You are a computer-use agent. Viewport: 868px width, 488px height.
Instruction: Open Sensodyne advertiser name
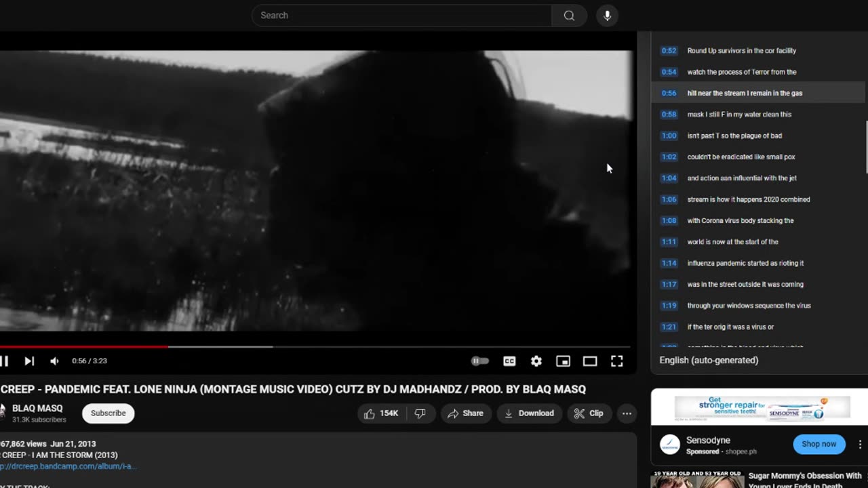coord(708,441)
